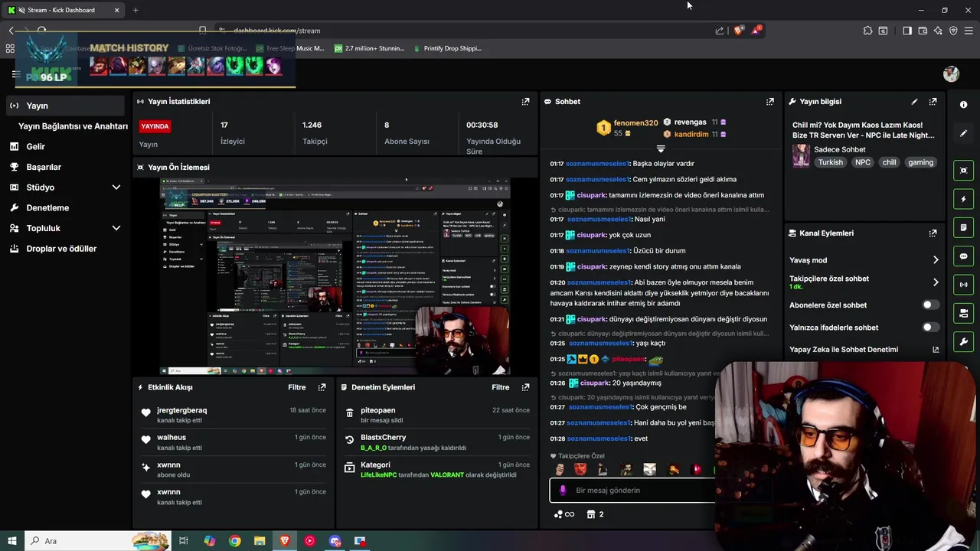
Task: Click the microphone icon in chat input
Action: (563, 490)
